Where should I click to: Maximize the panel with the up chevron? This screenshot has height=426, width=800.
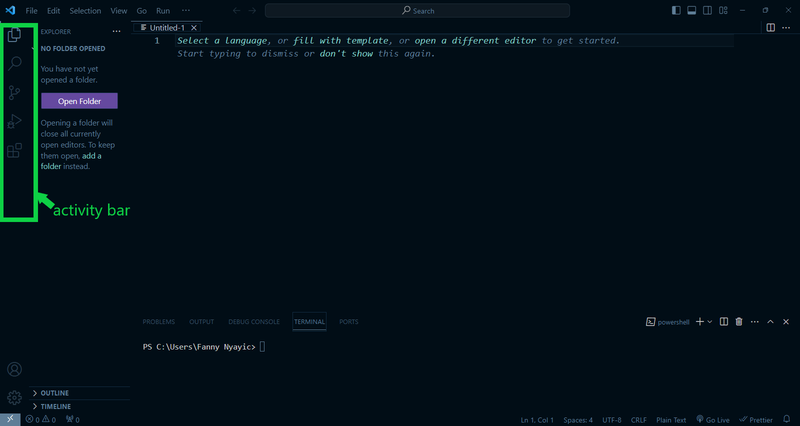(x=770, y=322)
